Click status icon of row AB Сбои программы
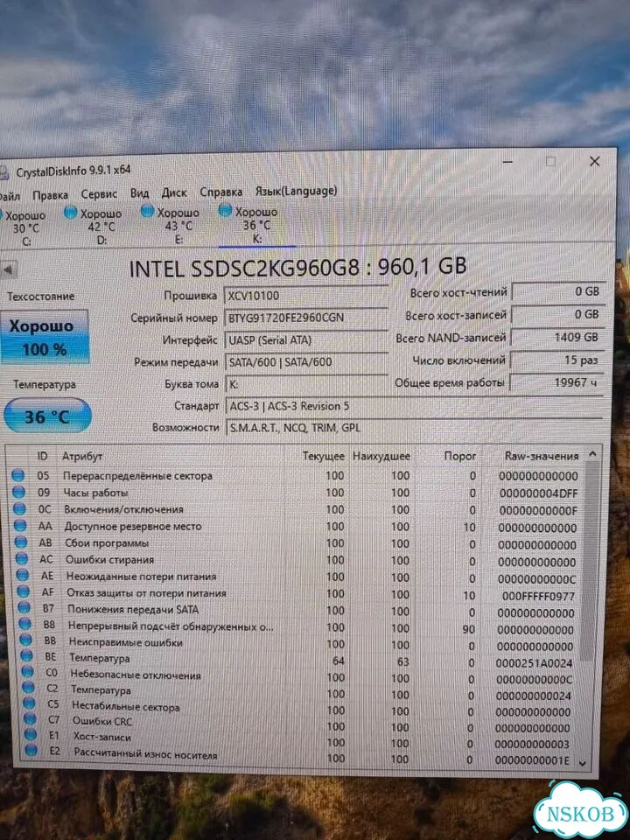Image resolution: width=630 pixels, height=840 pixels. pos(20,542)
